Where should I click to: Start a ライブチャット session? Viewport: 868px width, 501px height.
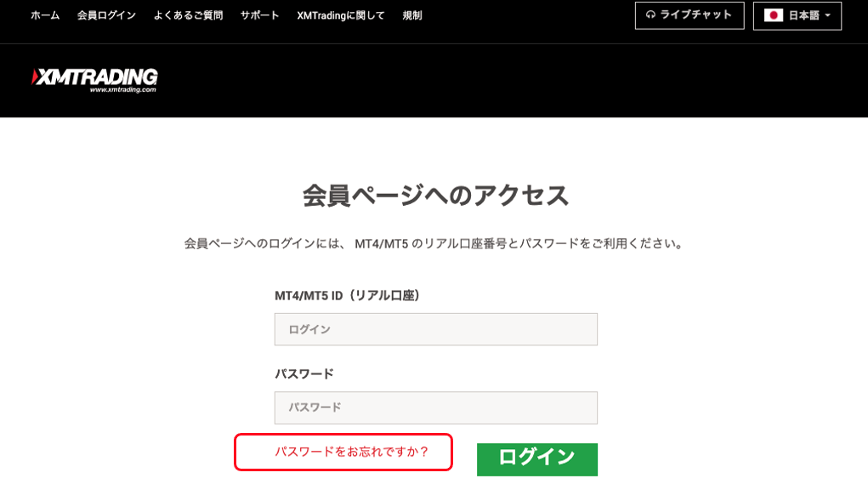(689, 15)
